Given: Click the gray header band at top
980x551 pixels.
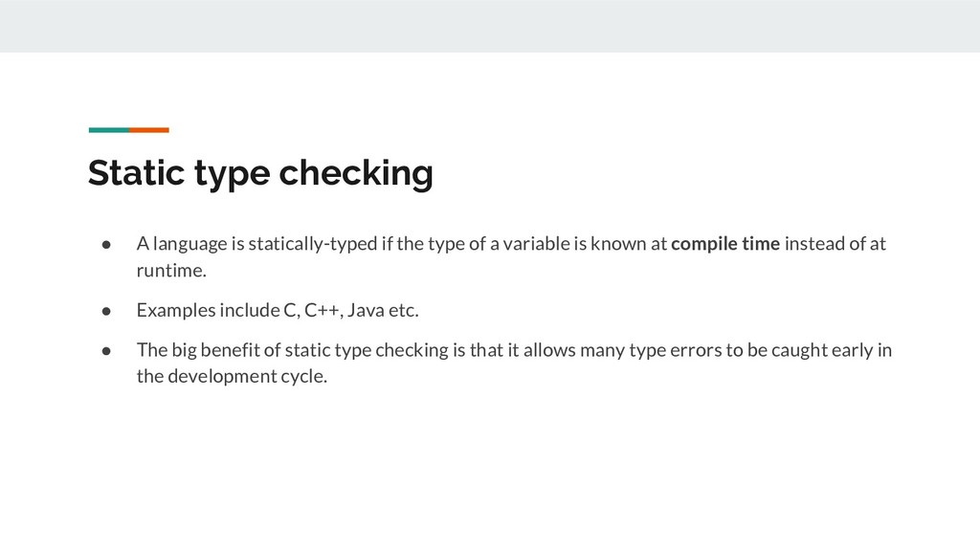Looking at the screenshot, I should (490, 26).
